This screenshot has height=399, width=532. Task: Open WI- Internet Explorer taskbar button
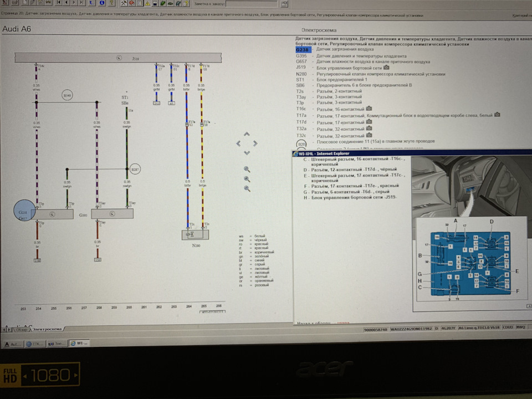coord(79,343)
